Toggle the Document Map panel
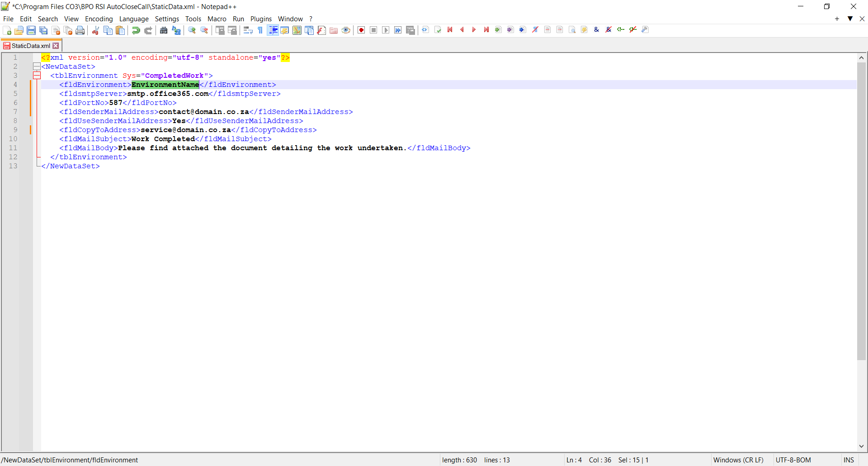Screen dimensions: 868x466 pyautogui.click(x=297, y=30)
